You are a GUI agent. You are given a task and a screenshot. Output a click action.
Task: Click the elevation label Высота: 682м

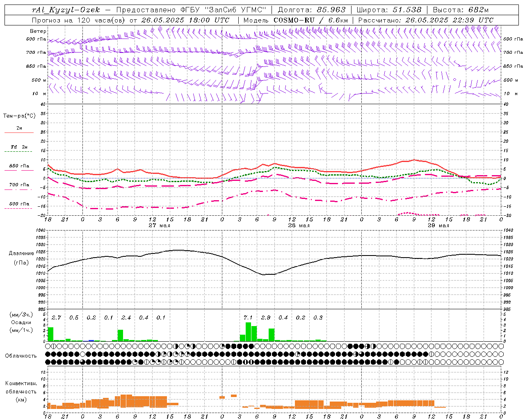461,10
